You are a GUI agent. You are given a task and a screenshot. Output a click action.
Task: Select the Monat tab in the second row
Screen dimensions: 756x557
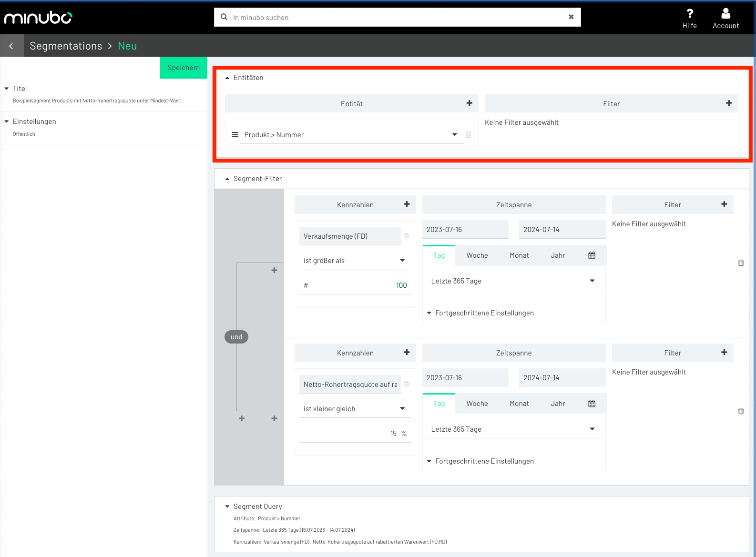click(519, 404)
